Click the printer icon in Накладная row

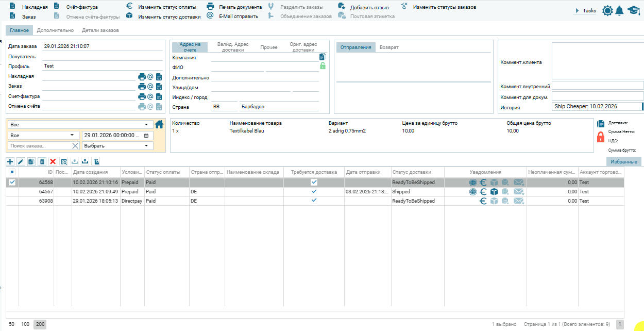(142, 77)
